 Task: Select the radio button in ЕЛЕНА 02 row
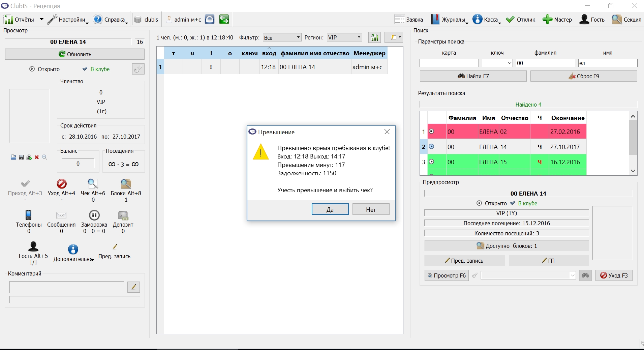pos(431,132)
